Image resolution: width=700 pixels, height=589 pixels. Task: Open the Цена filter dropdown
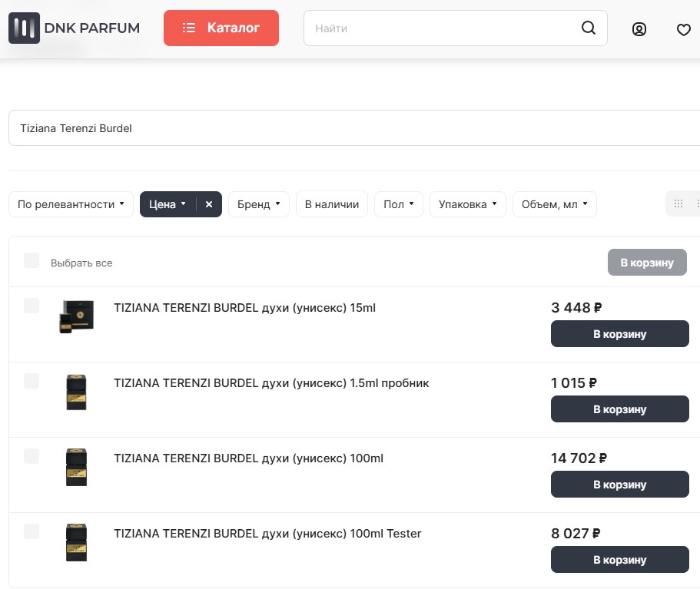(168, 204)
